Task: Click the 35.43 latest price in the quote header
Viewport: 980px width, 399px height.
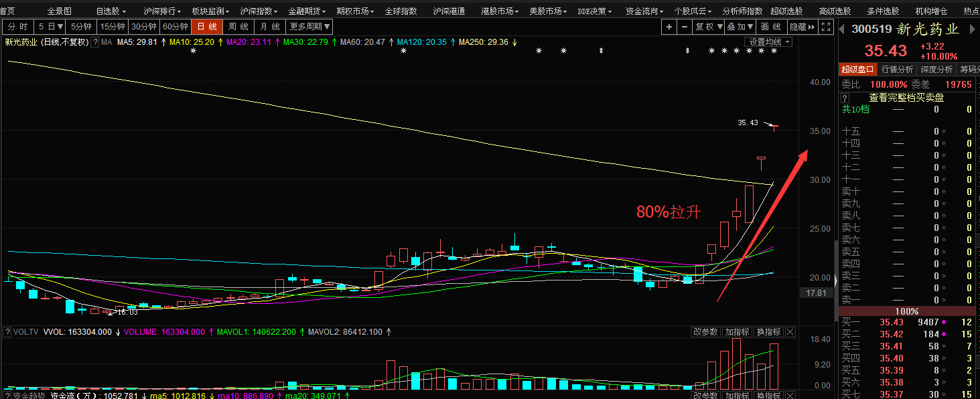Action: click(x=886, y=51)
